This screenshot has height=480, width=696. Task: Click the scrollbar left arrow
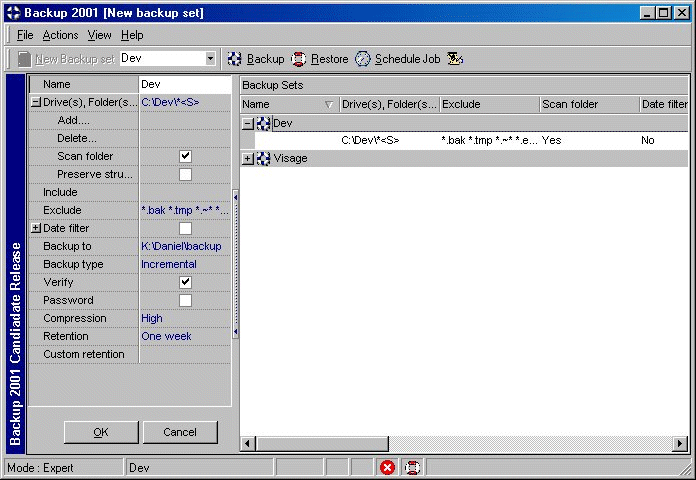(x=248, y=443)
